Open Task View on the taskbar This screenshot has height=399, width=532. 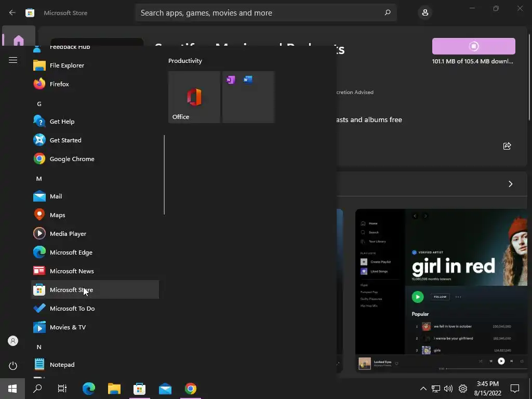click(62, 389)
